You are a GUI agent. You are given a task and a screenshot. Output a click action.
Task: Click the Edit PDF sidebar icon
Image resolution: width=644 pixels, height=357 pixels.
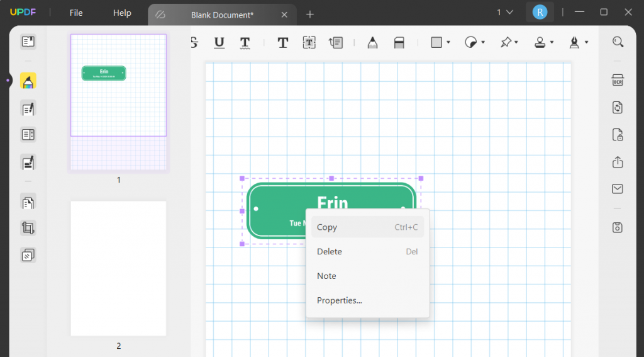tap(28, 108)
